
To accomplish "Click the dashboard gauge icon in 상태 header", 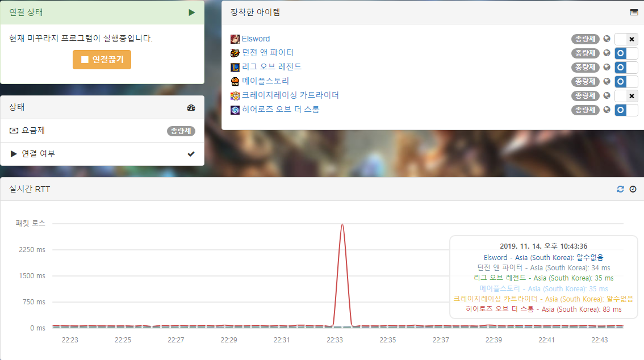I will coord(191,107).
